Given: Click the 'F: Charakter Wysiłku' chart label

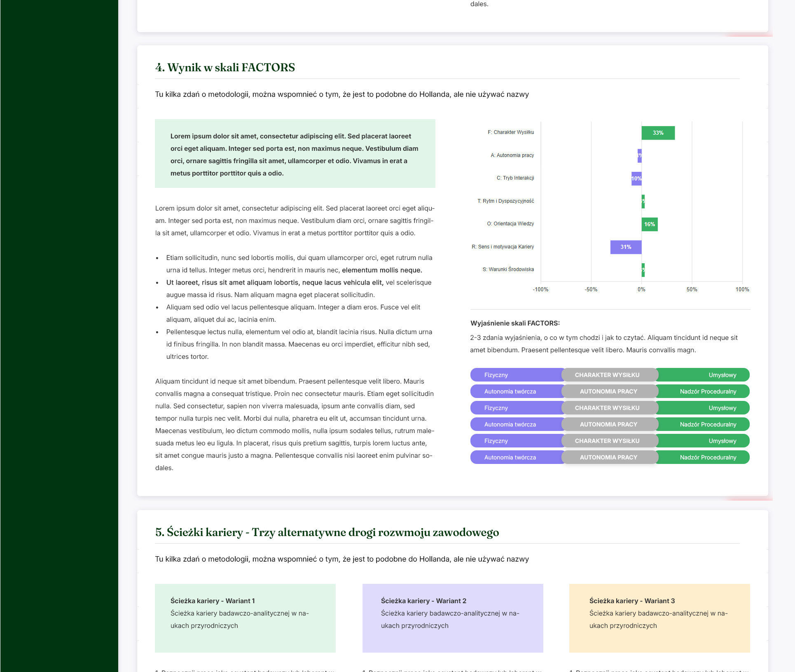Looking at the screenshot, I should coord(510,132).
